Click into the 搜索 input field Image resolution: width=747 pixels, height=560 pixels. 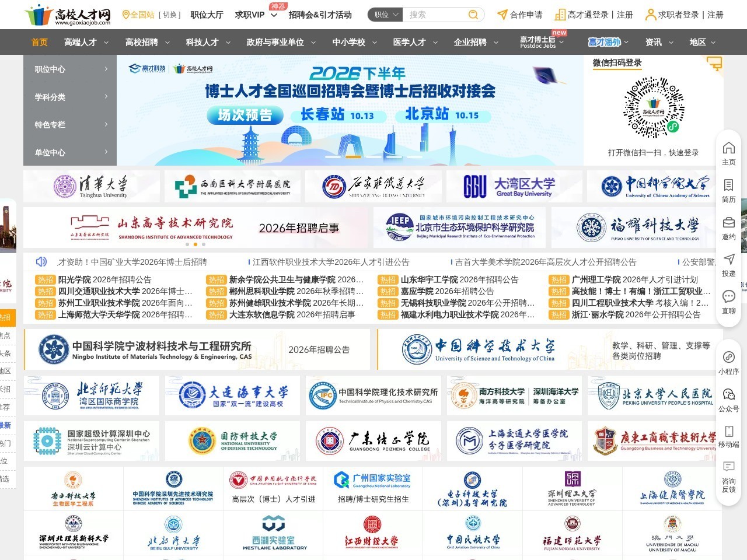pos(436,15)
